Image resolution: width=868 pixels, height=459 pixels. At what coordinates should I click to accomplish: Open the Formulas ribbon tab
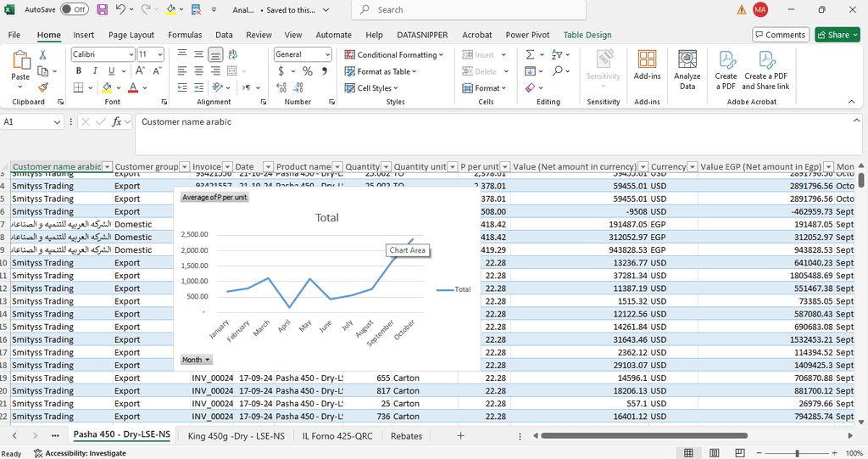pyautogui.click(x=185, y=35)
